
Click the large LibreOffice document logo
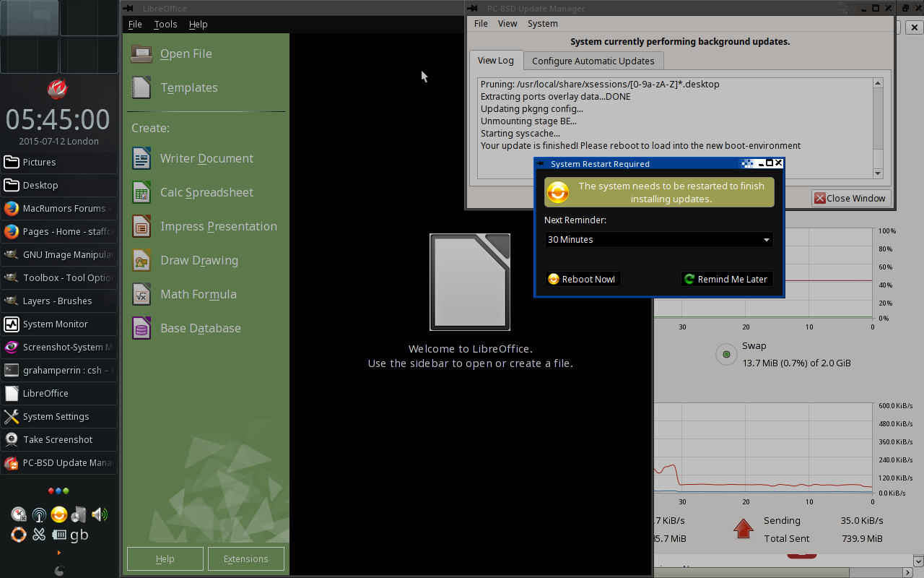470,282
